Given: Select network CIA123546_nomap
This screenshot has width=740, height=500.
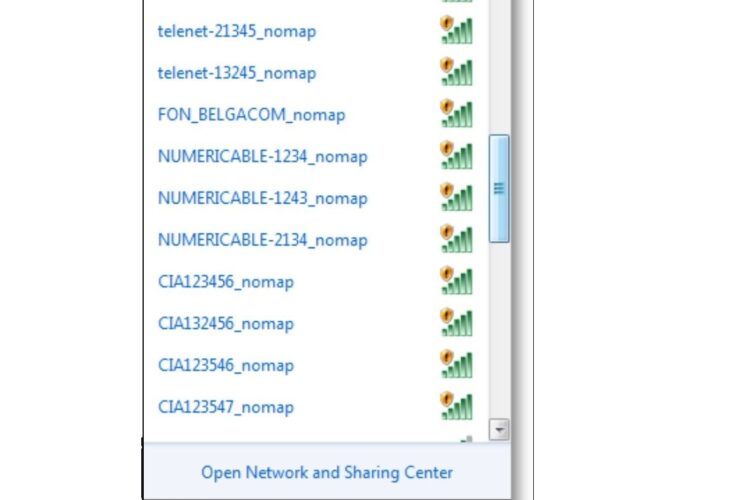Looking at the screenshot, I should [226, 365].
